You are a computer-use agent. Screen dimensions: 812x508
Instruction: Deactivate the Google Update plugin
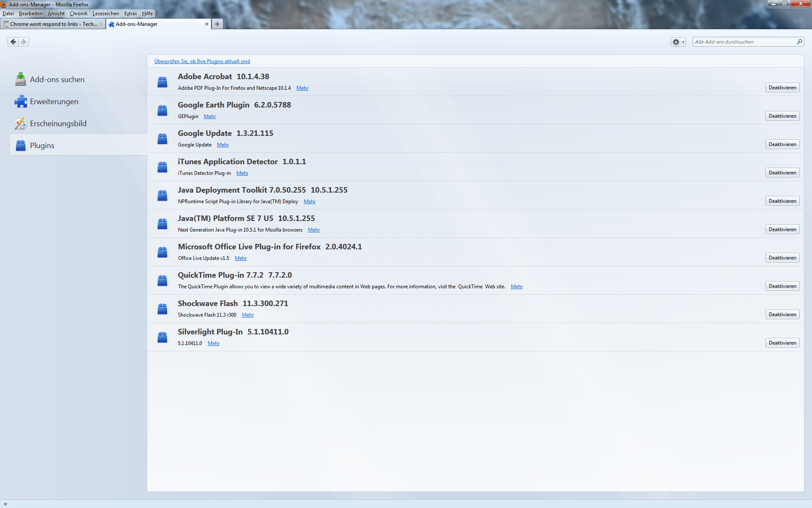[x=782, y=144]
